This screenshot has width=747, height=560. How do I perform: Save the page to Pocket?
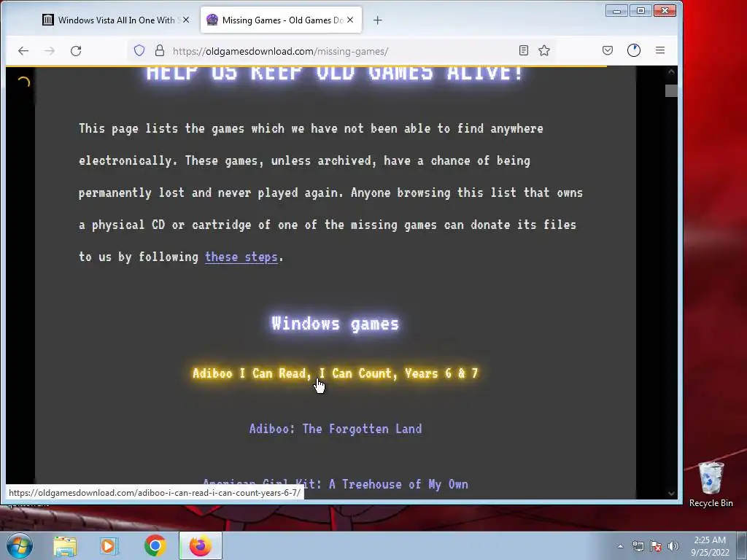608,50
